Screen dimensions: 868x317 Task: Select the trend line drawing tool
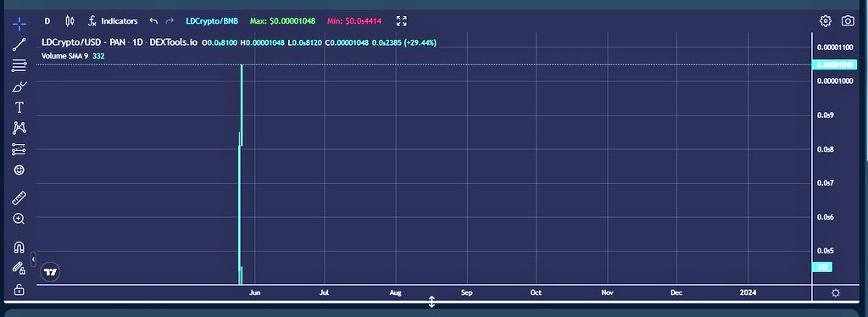[x=19, y=45]
